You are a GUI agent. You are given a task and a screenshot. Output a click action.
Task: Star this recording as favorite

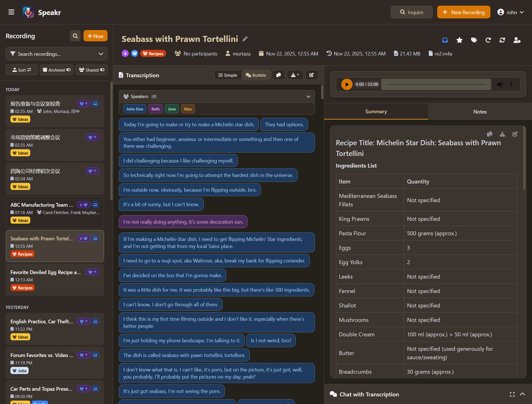point(460,40)
